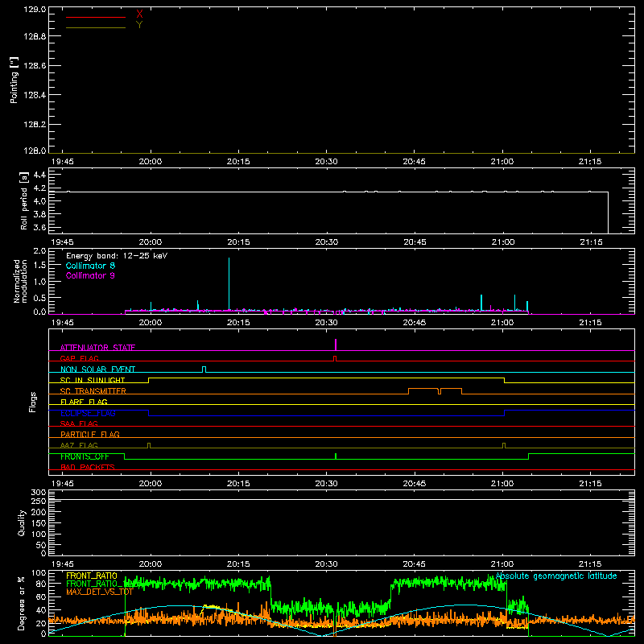Click the 250 tick on Quality axis
The width and height of the screenshot is (644, 644).
click(38, 502)
